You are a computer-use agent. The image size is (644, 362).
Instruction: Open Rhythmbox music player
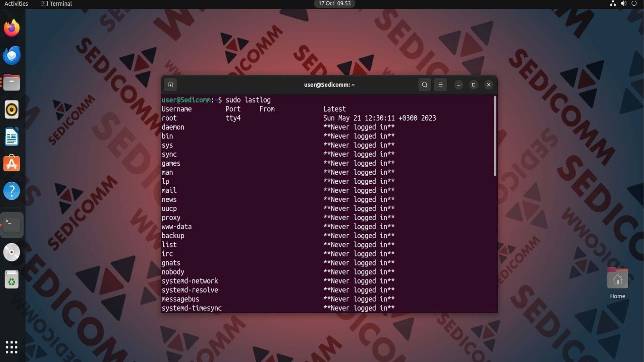click(x=12, y=110)
